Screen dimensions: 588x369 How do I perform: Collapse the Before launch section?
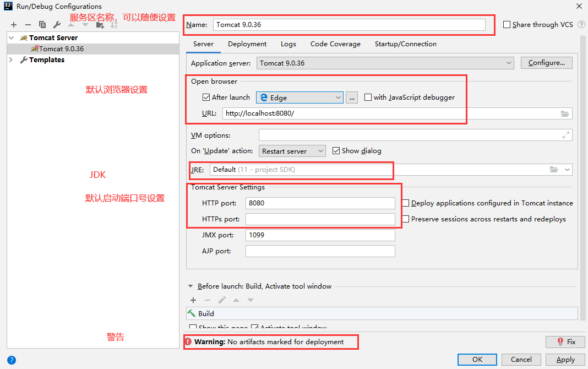(x=190, y=286)
